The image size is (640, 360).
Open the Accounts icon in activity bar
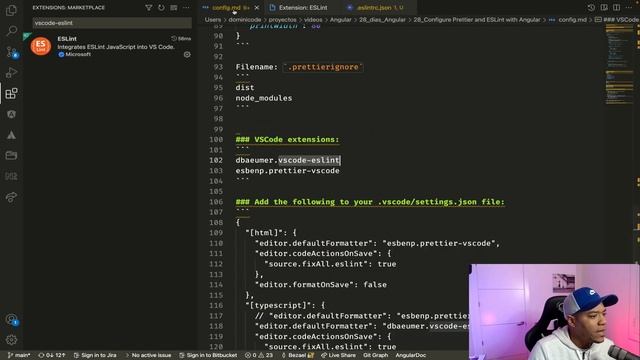pyautogui.click(x=11, y=319)
